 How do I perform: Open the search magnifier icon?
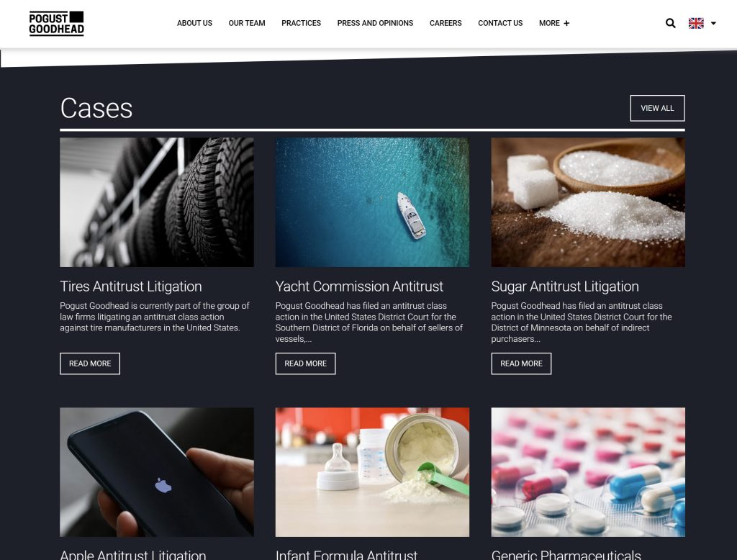670,23
